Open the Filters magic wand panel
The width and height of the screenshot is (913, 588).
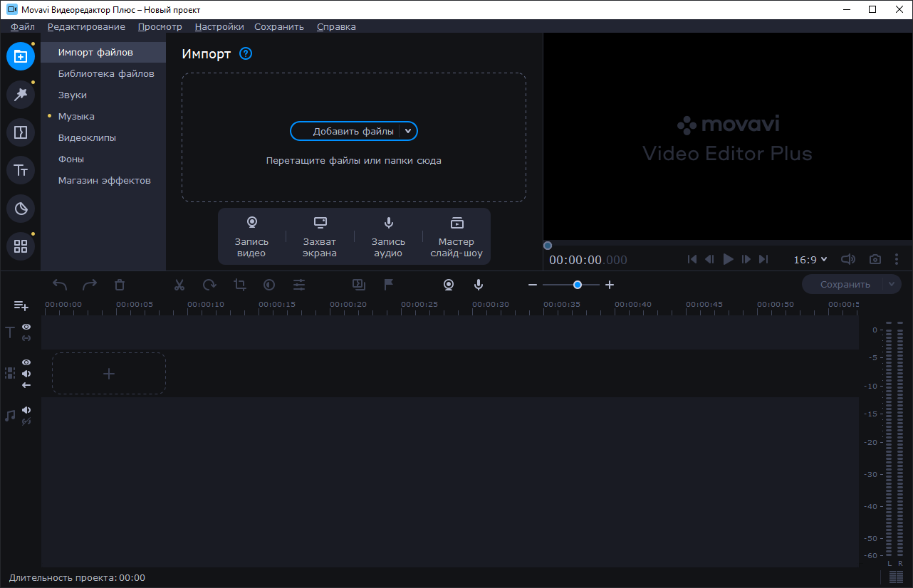(21, 94)
